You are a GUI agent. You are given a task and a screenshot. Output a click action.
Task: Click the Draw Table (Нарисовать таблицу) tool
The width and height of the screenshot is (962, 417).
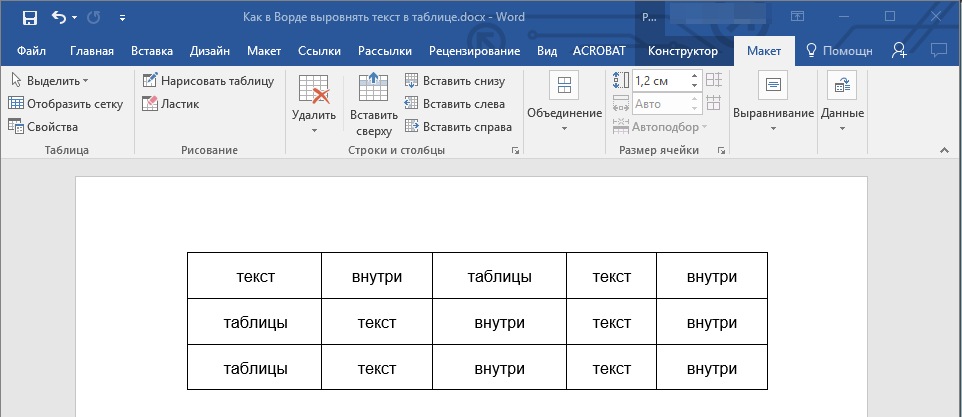[208, 81]
